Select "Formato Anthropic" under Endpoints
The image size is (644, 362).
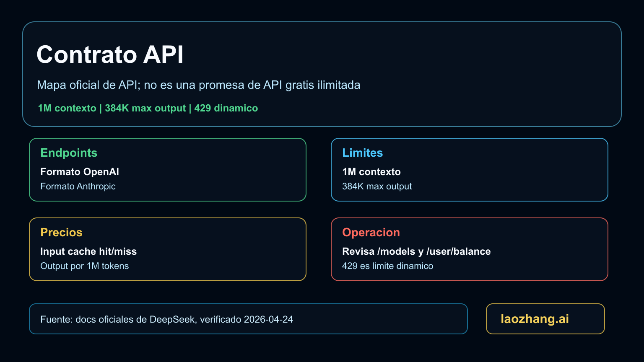78,186
